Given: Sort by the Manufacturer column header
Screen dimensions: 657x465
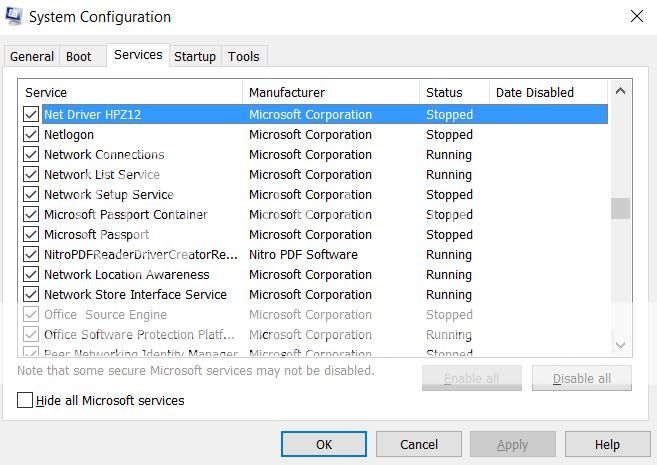Looking at the screenshot, I should pyautogui.click(x=331, y=92).
